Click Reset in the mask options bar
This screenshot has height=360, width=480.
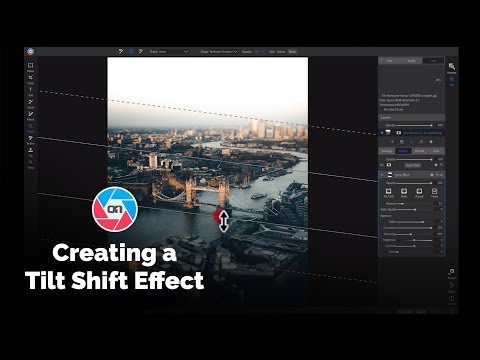pos(292,52)
